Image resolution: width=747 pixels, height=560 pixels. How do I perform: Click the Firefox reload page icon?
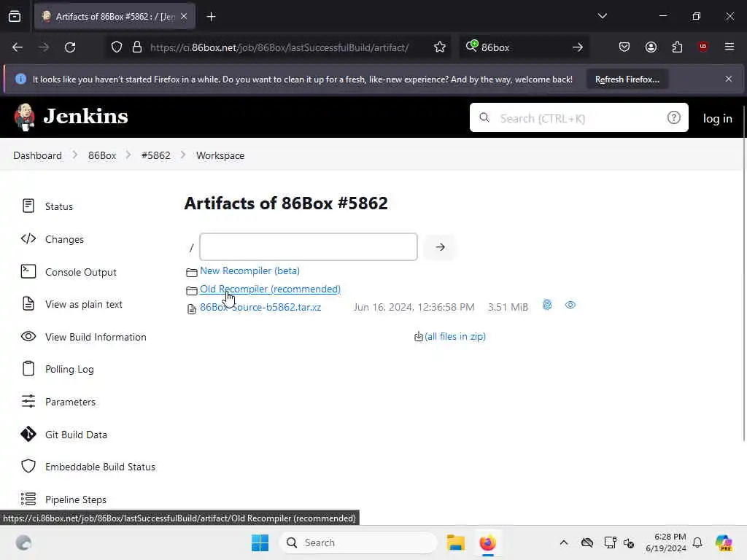click(70, 47)
